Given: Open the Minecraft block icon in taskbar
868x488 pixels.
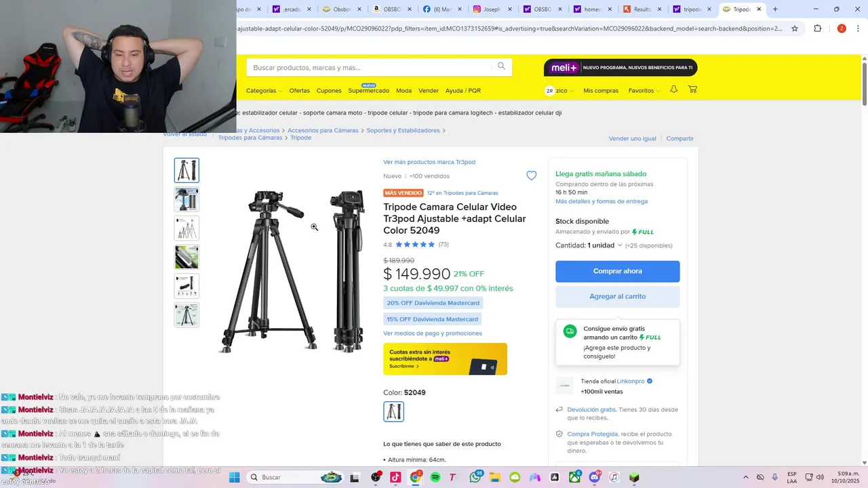Looking at the screenshot, I should [634, 477].
